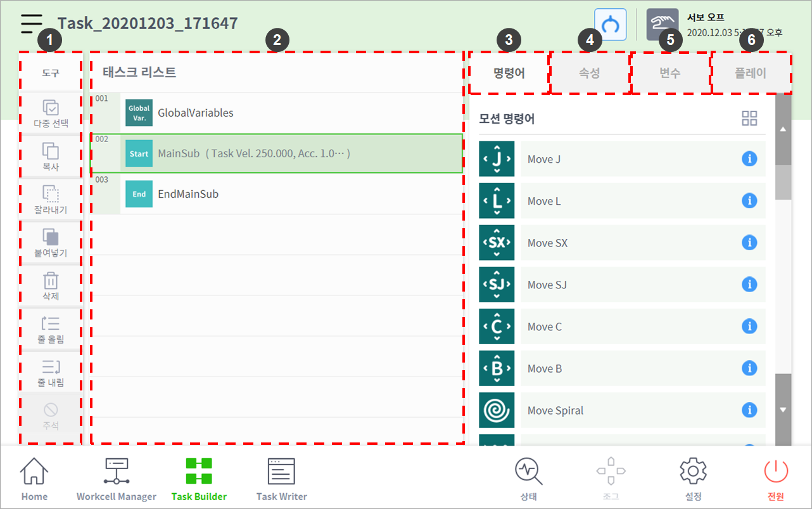The height and width of the screenshot is (509, 812).
Task: Select the Copy (복사) tool
Action: point(51,156)
